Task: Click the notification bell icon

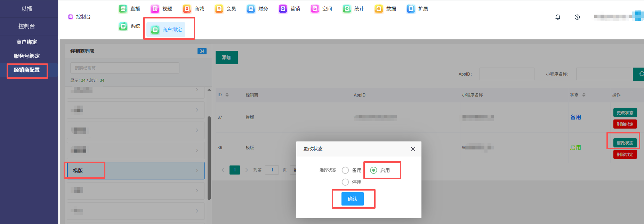Action: point(557,17)
